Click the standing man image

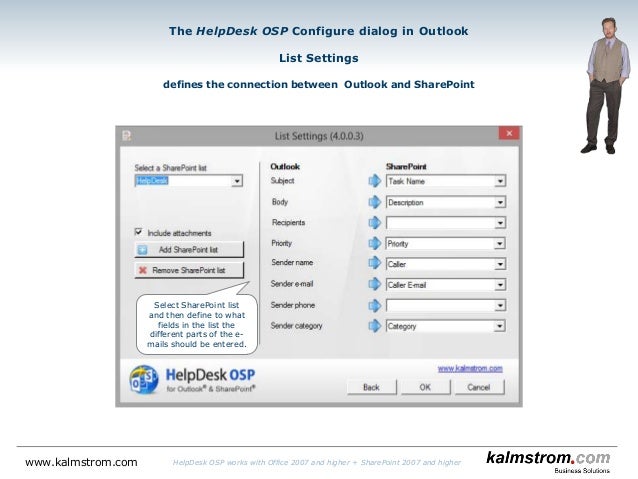tap(605, 85)
